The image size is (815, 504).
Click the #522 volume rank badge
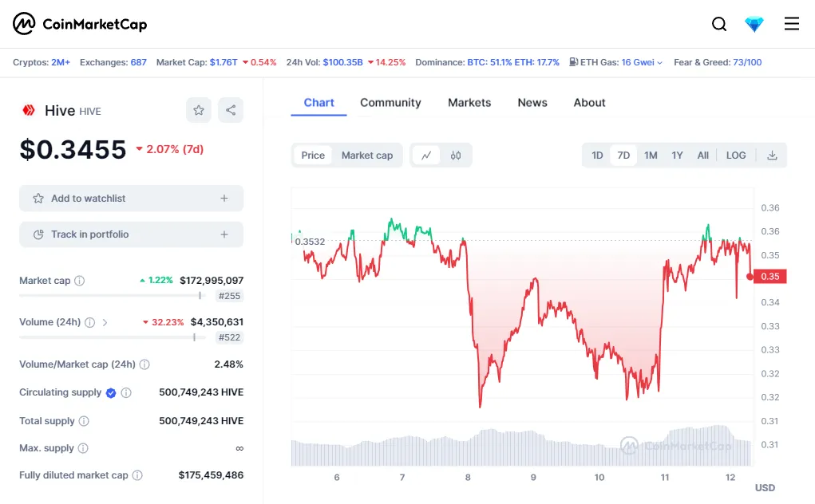[x=229, y=337]
